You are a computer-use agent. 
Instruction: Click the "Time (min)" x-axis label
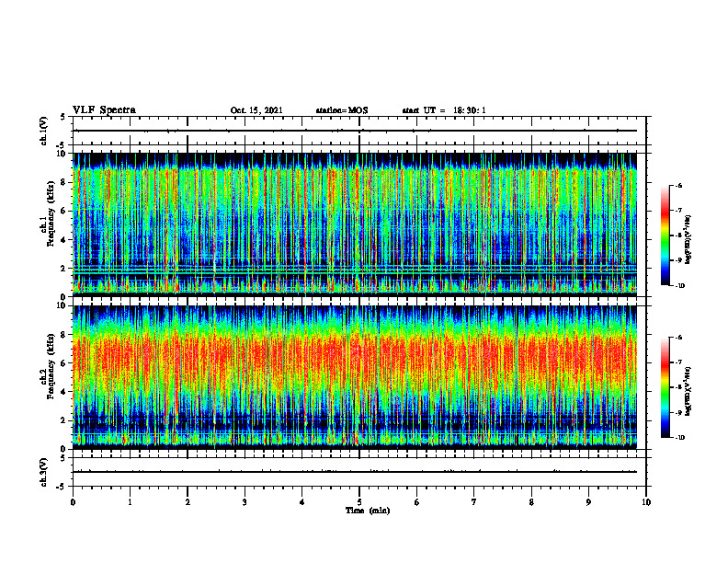pyautogui.click(x=368, y=511)
